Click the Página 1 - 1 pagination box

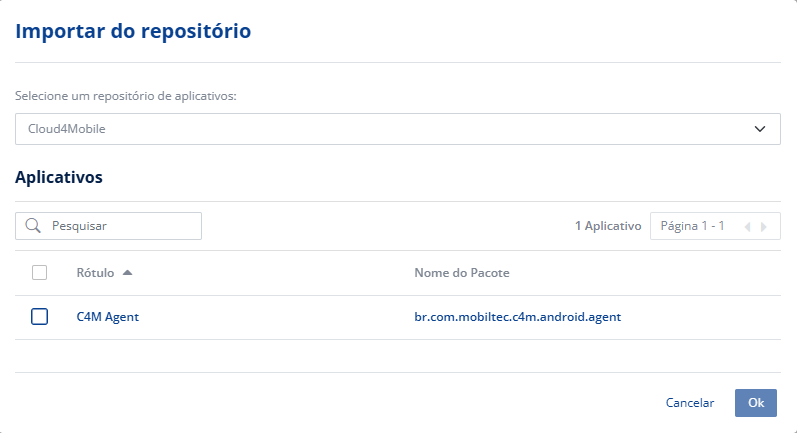point(692,226)
